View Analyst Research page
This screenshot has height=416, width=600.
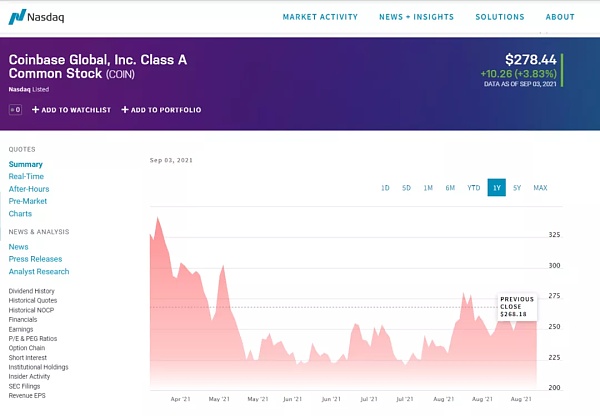click(x=39, y=272)
